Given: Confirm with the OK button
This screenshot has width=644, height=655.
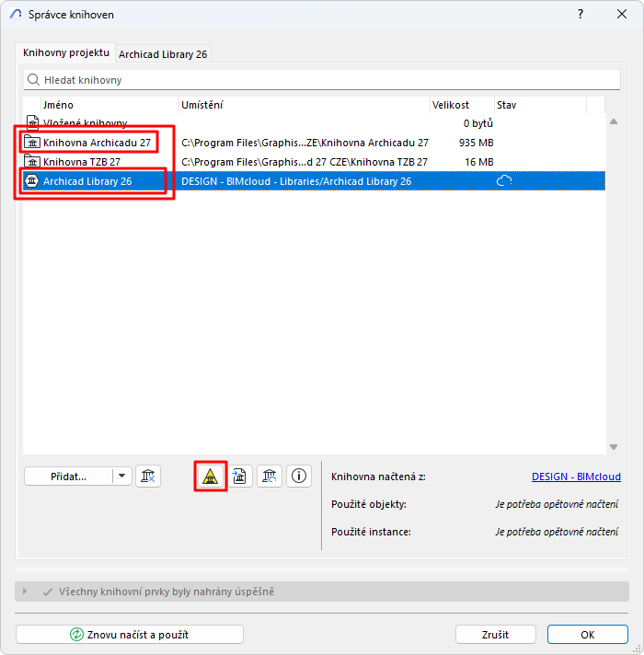Looking at the screenshot, I should (587, 635).
